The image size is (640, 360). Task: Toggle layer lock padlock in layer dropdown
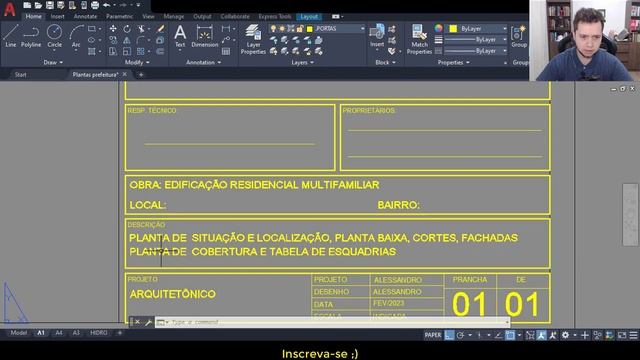pos(300,29)
